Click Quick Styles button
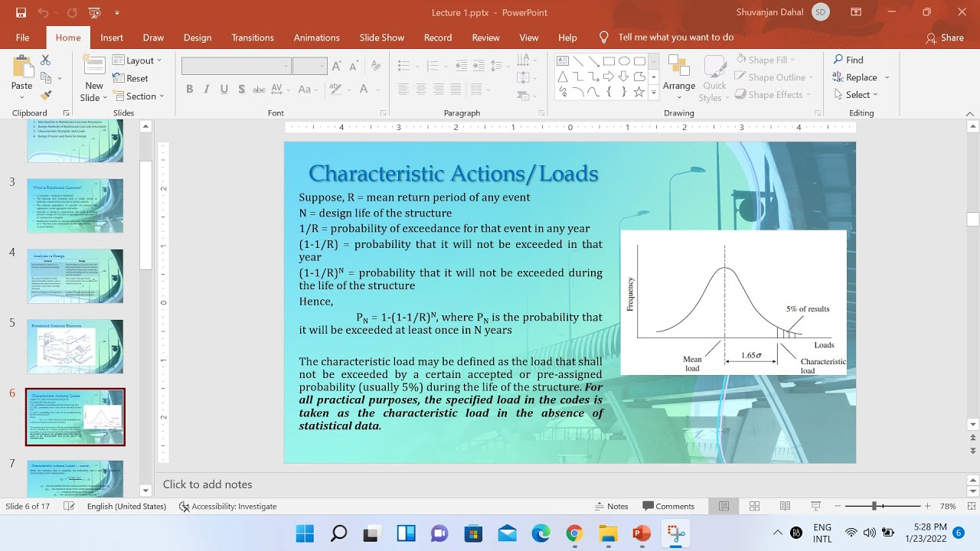The width and height of the screenshot is (980, 551). (x=714, y=78)
